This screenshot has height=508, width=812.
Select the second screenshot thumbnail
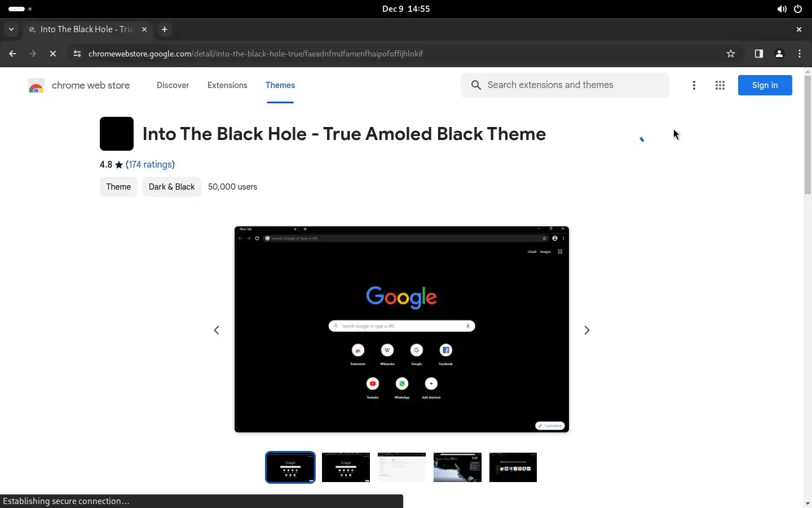click(x=346, y=467)
